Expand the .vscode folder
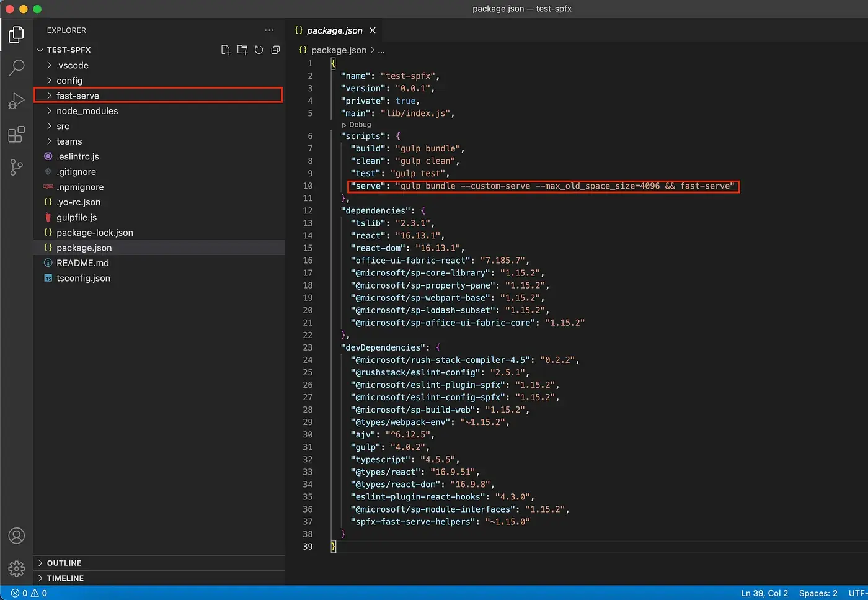The image size is (868, 600). 159,65
